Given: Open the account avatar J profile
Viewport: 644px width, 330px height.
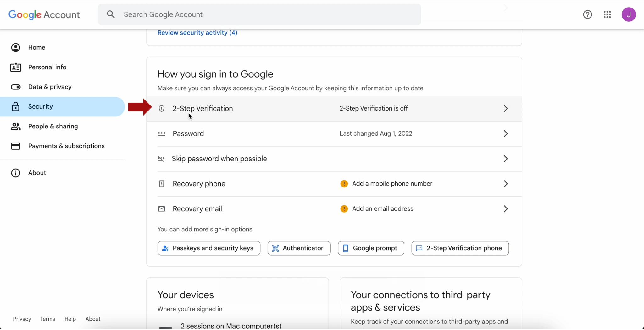Looking at the screenshot, I should point(628,14).
